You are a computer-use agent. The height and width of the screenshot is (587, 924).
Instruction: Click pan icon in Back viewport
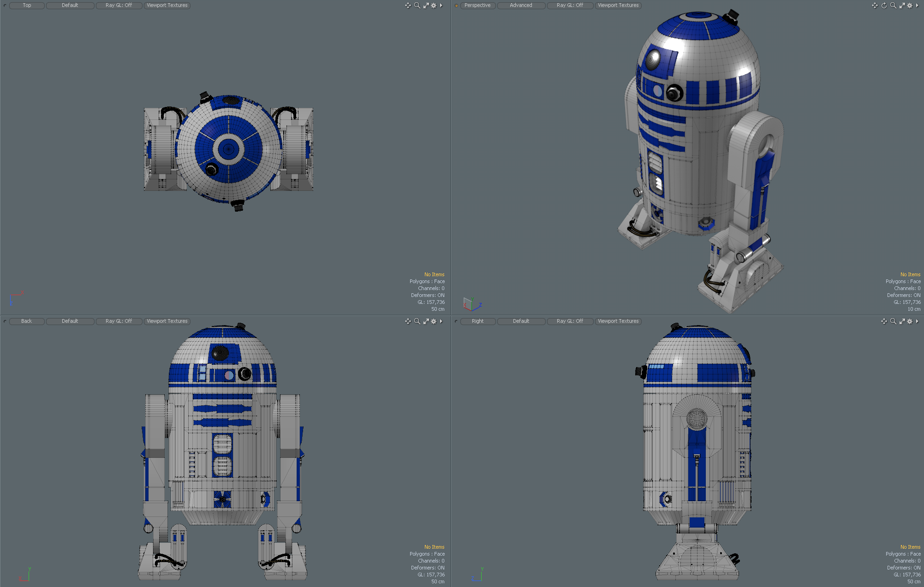tap(408, 321)
